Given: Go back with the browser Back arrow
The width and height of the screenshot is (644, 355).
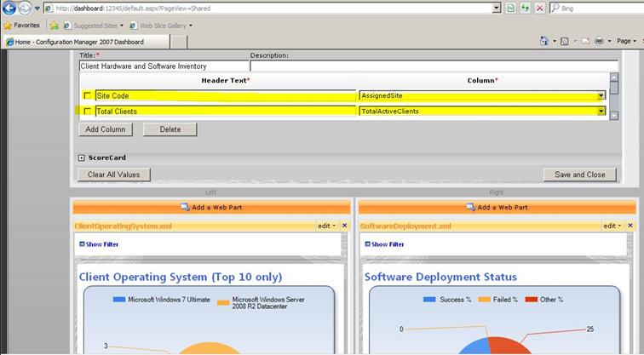Looking at the screenshot, I should click(9, 8).
